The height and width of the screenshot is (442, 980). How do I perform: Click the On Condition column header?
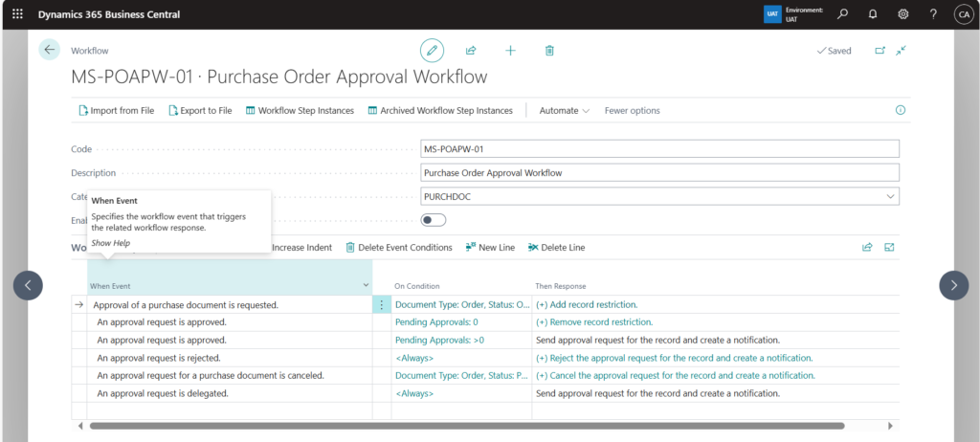[417, 286]
